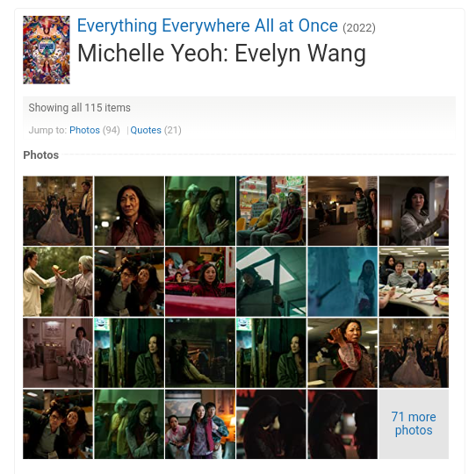
Task: Open bottom-left photo of man shielding a woman
Action: point(58,424)
